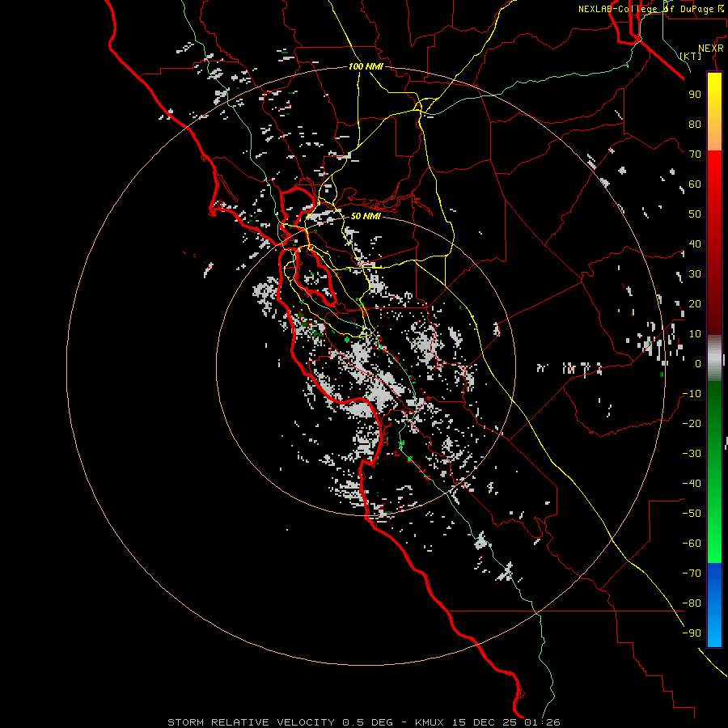Click the "10" scale value
Image resolution: width=728 pixels, height=728 pixels.
(x=695, y=334)
